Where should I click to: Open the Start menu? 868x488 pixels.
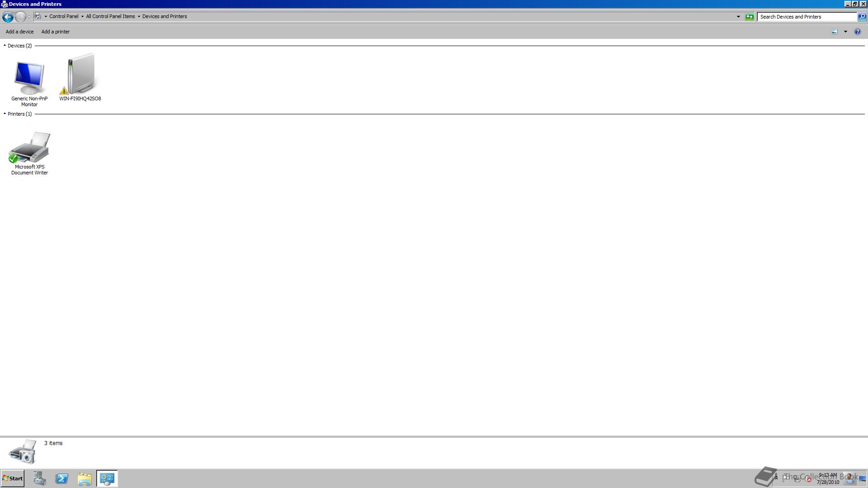click(x=13, y=479)
